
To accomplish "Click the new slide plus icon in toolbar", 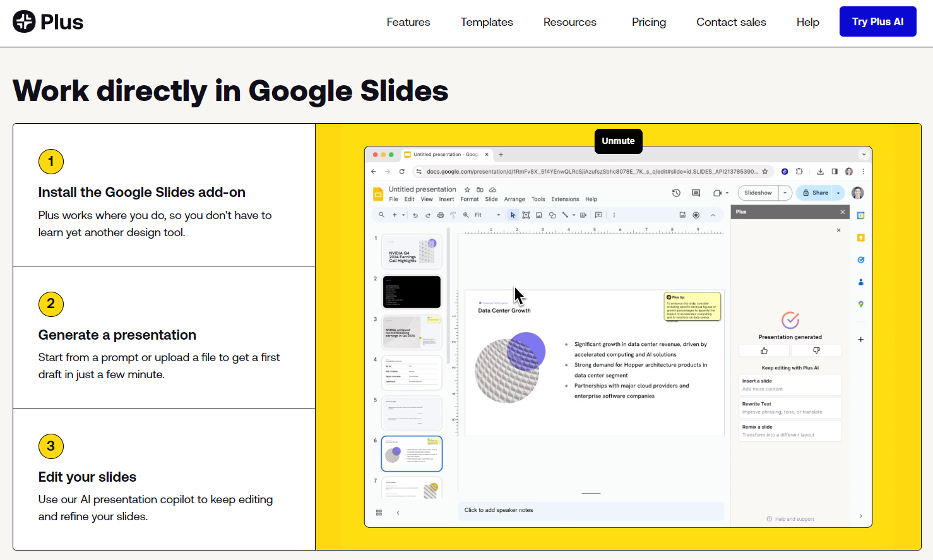I will click(395, 215).
